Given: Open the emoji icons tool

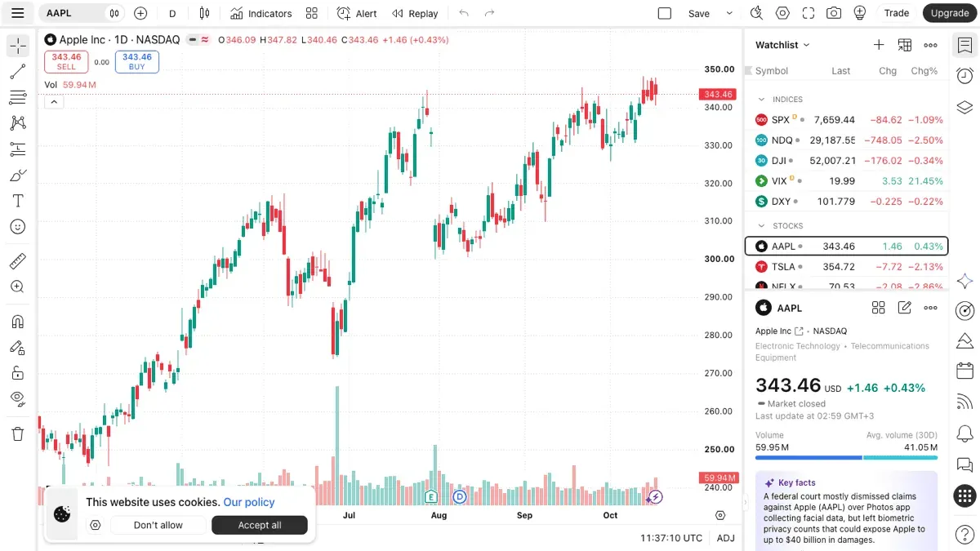Looking at the screenshot, I should tap(17, 227).
